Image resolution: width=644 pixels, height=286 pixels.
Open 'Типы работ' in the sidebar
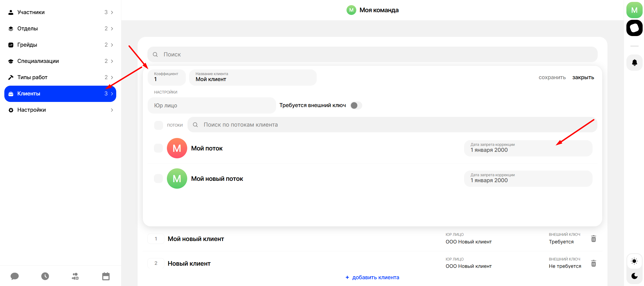(x=60, y=78)
